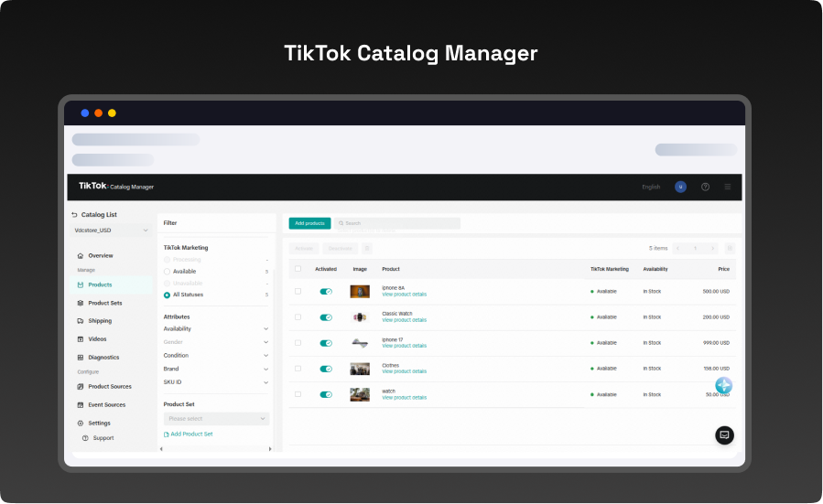Open the hamburger menu icon in header
This screenshot has width=823, height=504.
point(728,187)
